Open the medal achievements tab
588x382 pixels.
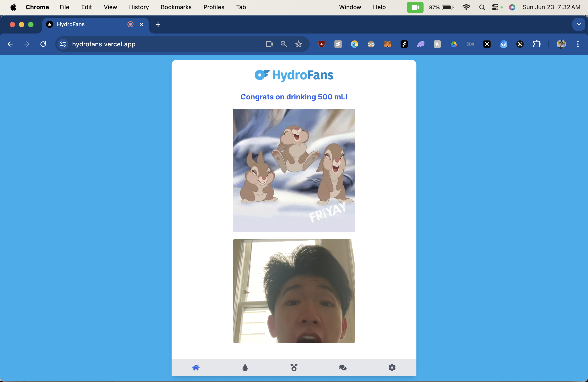click(x=294, y=368)
